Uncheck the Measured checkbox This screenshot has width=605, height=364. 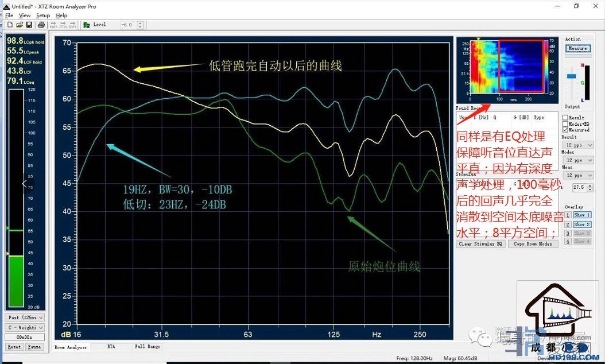pyautogui.click(x=565, y=130)
